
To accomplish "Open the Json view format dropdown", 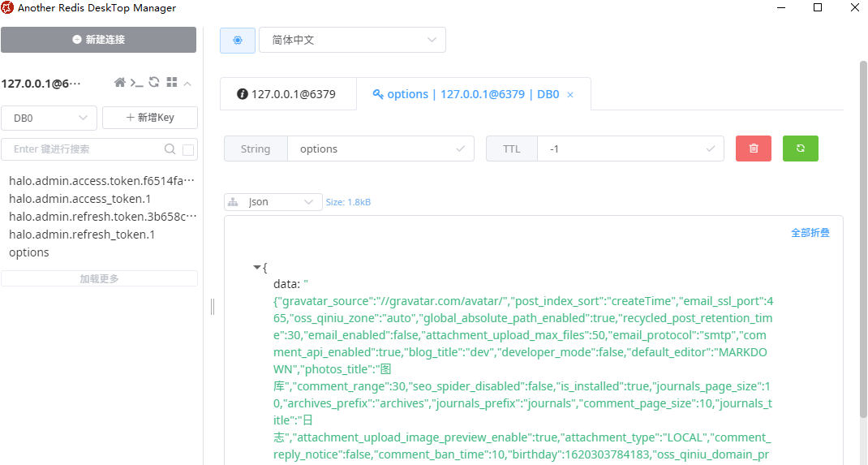I will click(273, 201).
